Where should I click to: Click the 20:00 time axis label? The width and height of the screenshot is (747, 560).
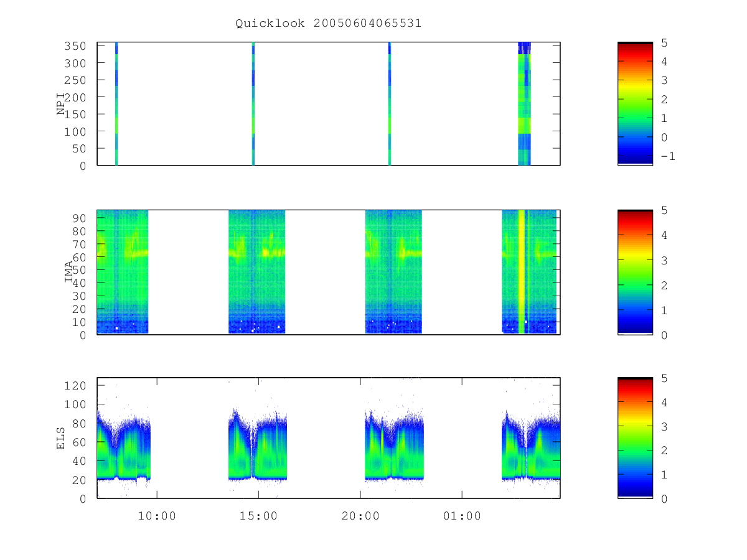pyautogui.click(x=360, y=516)
